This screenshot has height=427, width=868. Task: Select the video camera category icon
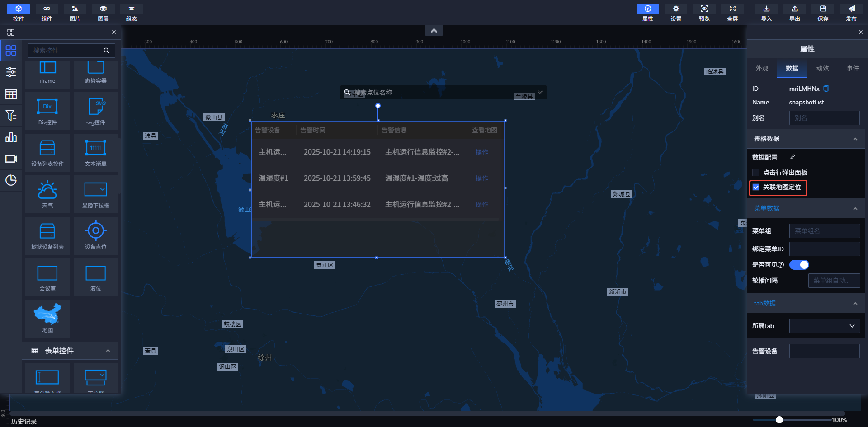click(x=11, y=159)
